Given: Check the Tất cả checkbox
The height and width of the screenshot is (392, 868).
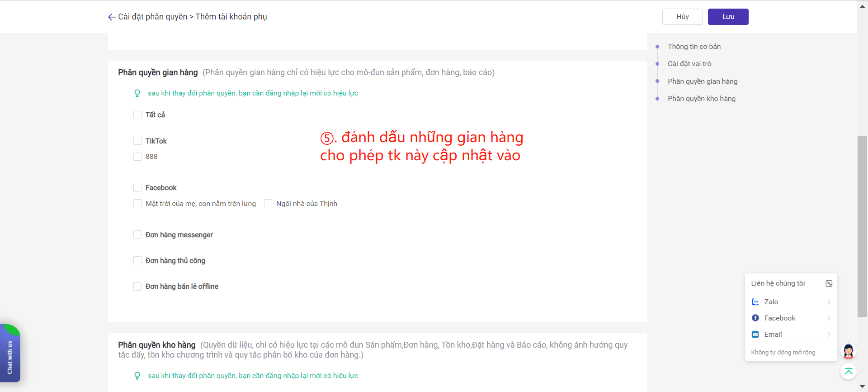Looking at the screenshot, I should pos(137,115).
